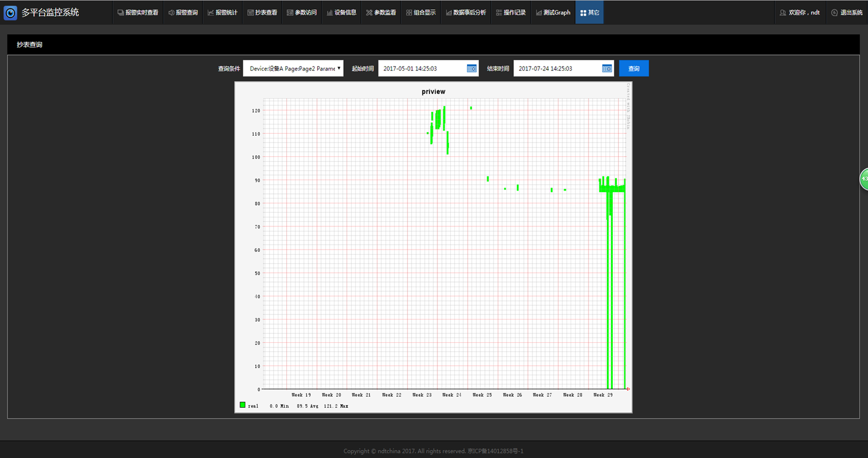Navigate to 设备信息
This screenshot has height=458, width=868.
tap(341, 12)
